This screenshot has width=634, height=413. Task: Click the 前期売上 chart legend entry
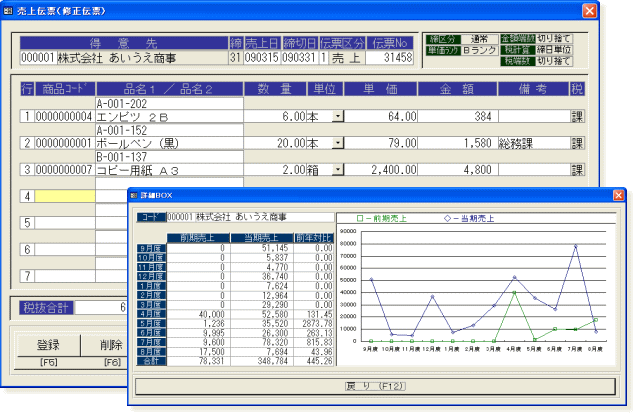(382, 218)
